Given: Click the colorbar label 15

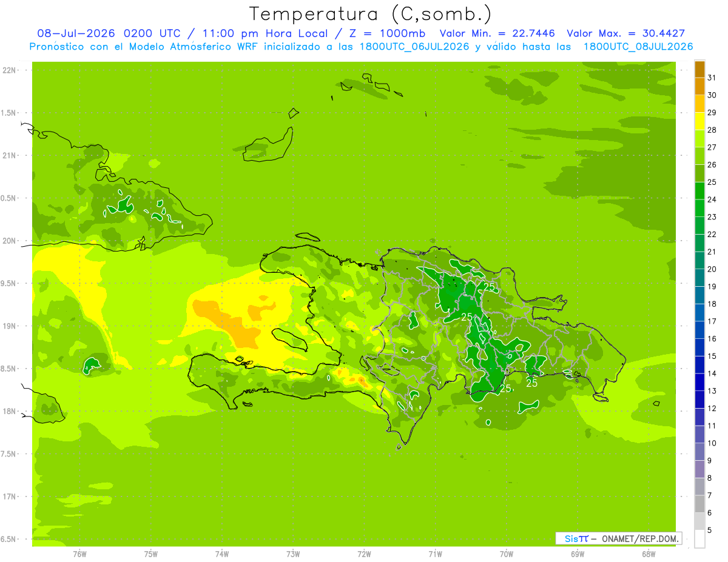Looking at the screenshot, I should pyautogui.click(x=712, y=356).
